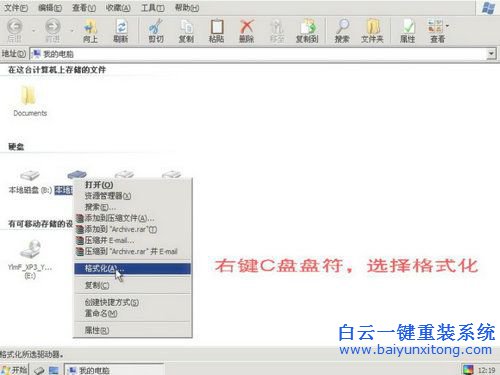Choose 属性(R) in the context menu
500x375 pixels.
(x=132, y=330)
